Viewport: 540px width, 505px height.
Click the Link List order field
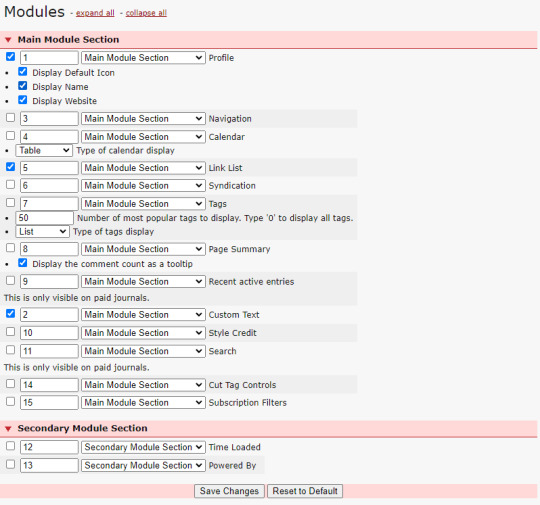pyautogui.click(x=49, y=168)
